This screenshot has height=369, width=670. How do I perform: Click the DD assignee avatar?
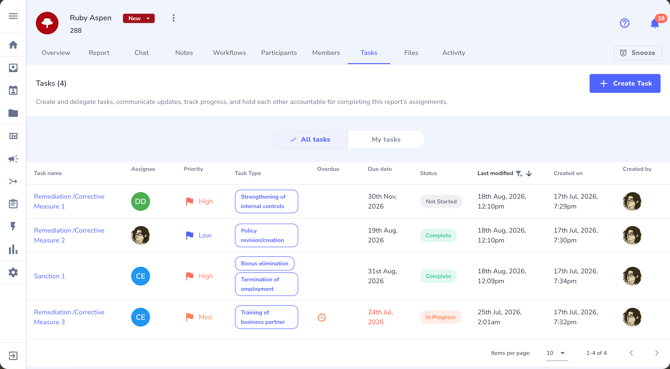tap(141, 202)
